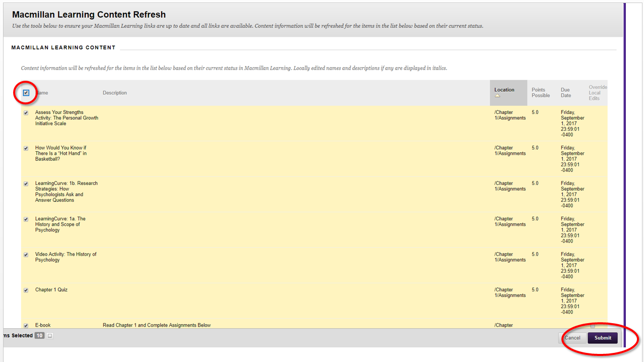Toggle the select-all checkbox in the table header

point(26,93)
